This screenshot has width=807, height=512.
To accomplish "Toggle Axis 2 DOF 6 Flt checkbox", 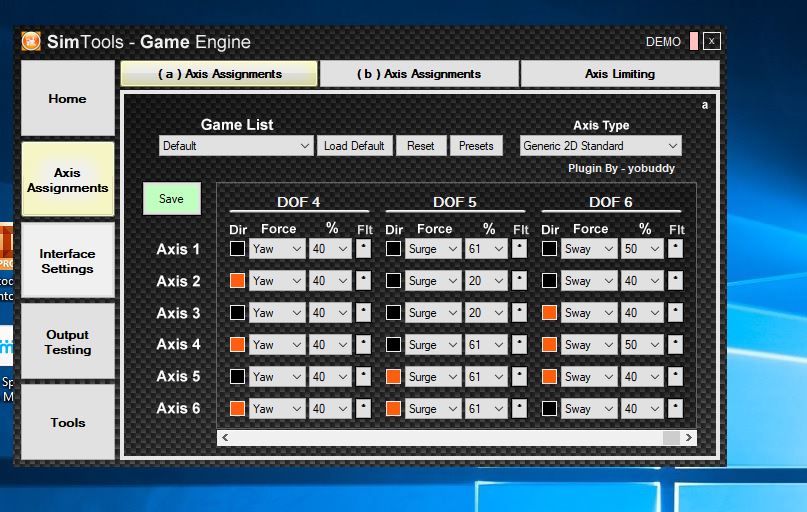I will 675,280.
